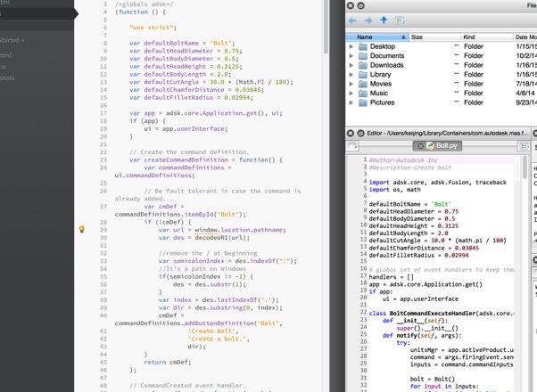Click the list view icon in file toolbar
537x392 pixels.
400,20
